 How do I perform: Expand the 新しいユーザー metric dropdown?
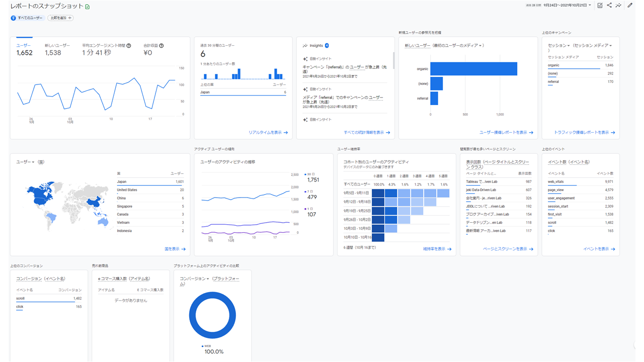tap(481, 46)
